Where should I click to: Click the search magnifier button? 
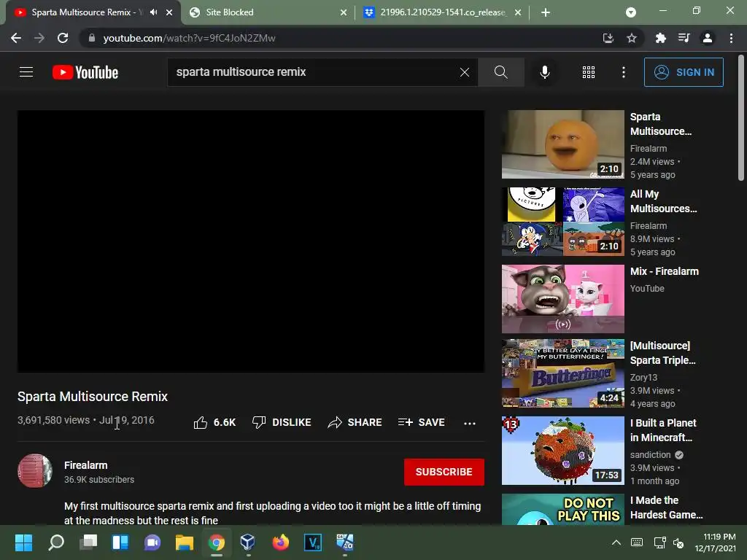pyautogui.click(x=500, y=72)
